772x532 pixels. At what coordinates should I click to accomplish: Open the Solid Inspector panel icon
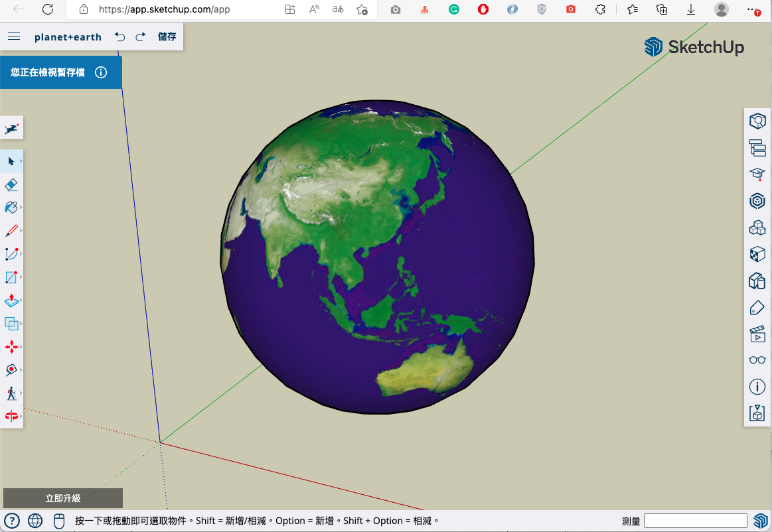(757, 413)
